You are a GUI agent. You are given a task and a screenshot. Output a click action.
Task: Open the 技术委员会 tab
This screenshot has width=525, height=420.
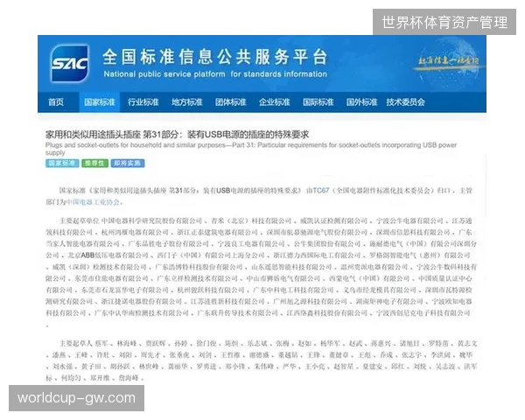click(x=405, y=102)
